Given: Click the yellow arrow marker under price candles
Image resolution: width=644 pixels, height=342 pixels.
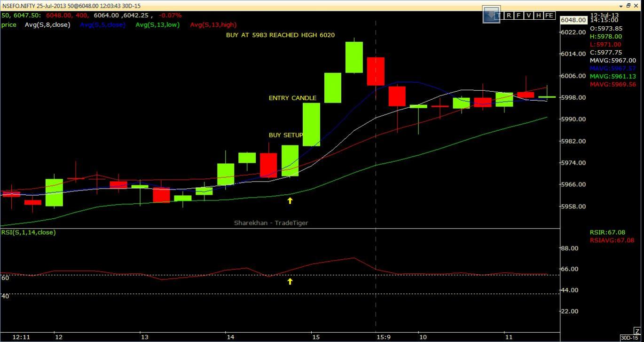Looking at the screenshot, I should tap(290, 200).
